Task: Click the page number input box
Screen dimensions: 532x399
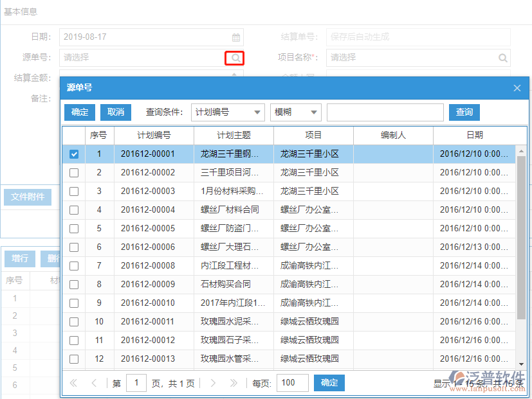Action: pyautogui.click(x=136, y=382)
